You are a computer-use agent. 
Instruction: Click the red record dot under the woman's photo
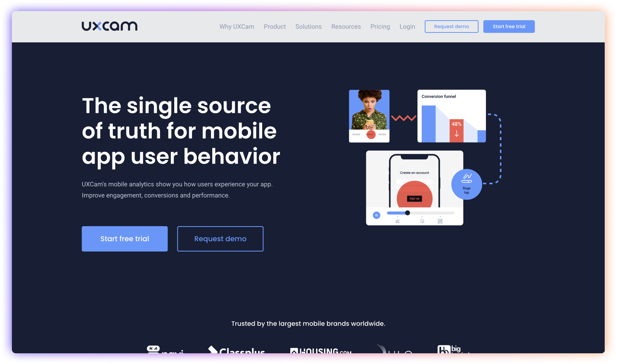click(371, 135)
